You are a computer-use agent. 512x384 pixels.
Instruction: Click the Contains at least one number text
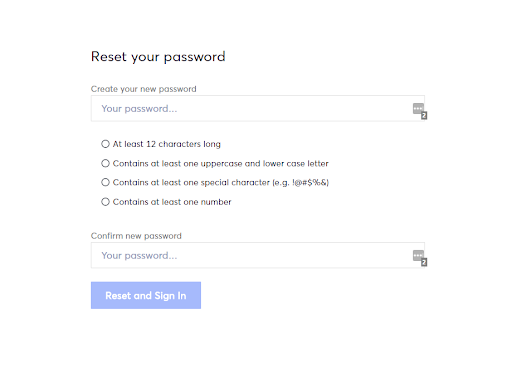(x=172, y=202)
